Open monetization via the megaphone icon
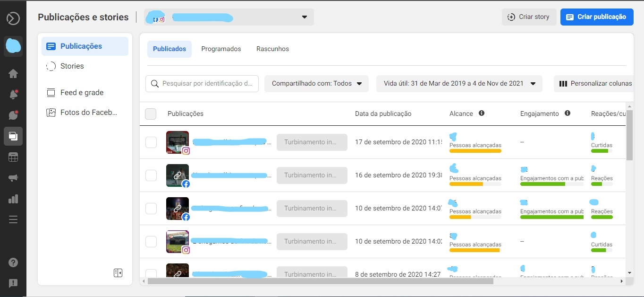The height and width of the screenshot is (297, 644). click(x=13, y=177)
